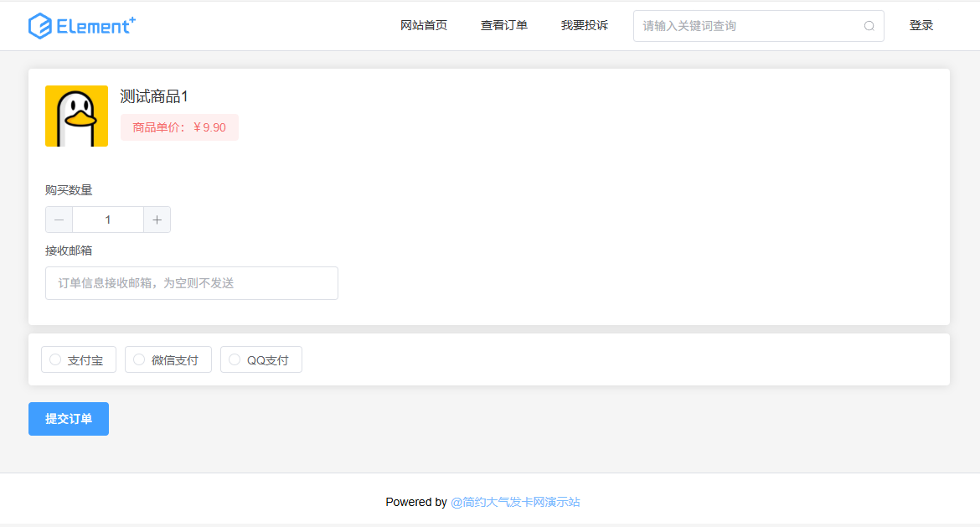Decrease purchase quantity with minus button
The width and height of the screenshot is (980, 527).
(59, 220)
